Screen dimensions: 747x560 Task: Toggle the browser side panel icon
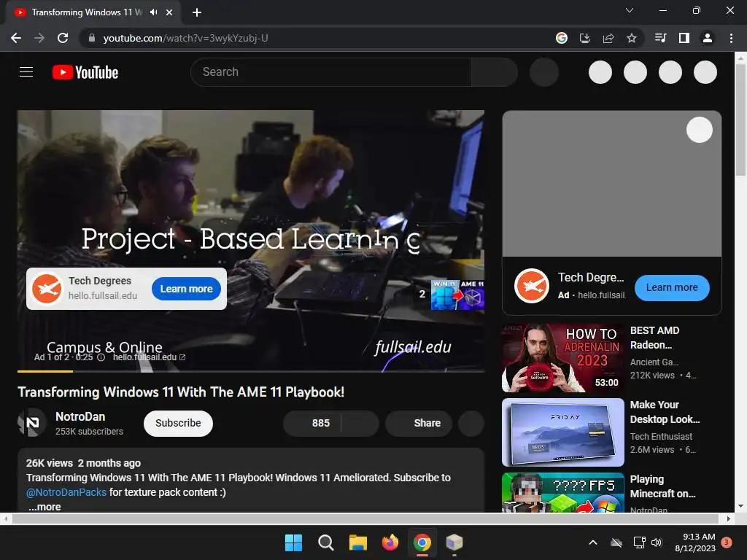(x=684, y=38)
